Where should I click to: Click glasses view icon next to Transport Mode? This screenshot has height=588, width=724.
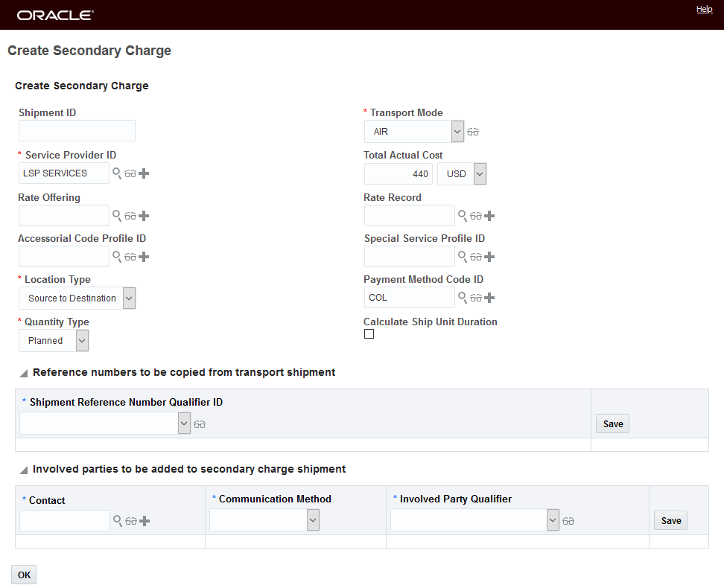pyautogui.click(x=473, y=132)
